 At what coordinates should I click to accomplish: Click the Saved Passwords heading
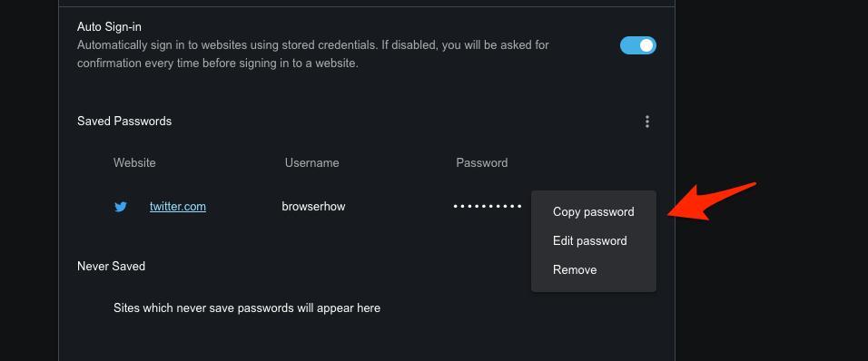click(x=124, y=121)
